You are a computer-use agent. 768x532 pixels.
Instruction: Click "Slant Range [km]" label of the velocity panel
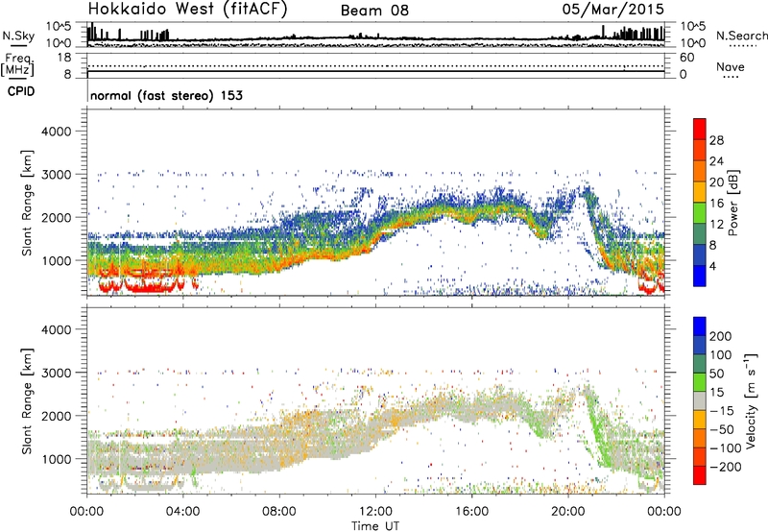[x=28, y=401]
